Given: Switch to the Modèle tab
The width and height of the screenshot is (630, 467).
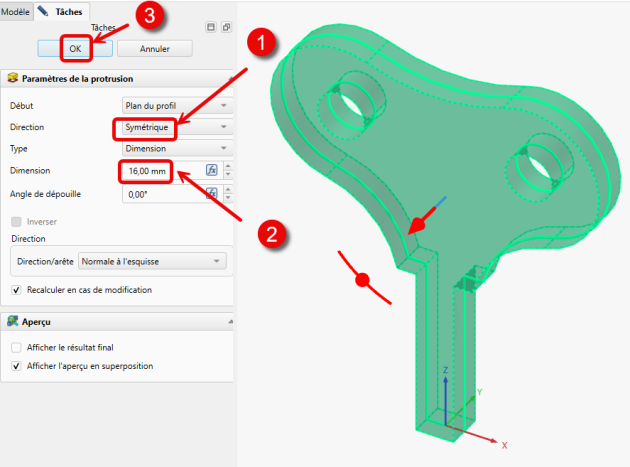Looking at the screenshot, I should (15, 12).
